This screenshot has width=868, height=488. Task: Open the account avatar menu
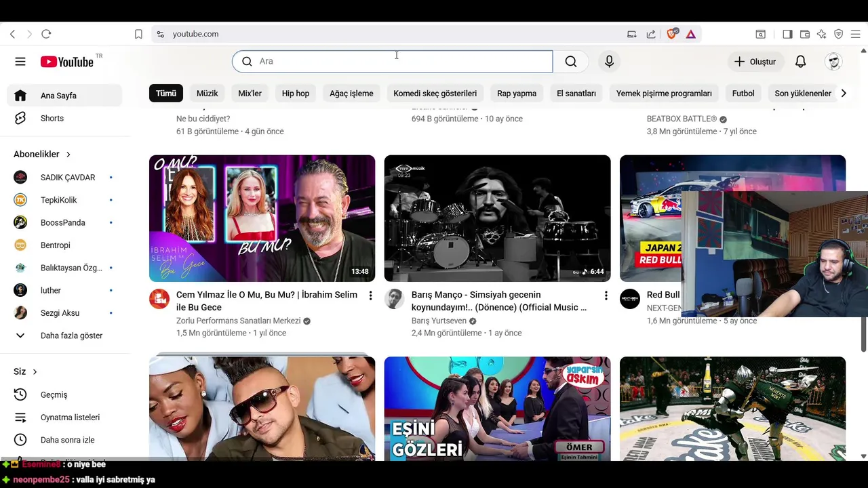tap(833, 62)
